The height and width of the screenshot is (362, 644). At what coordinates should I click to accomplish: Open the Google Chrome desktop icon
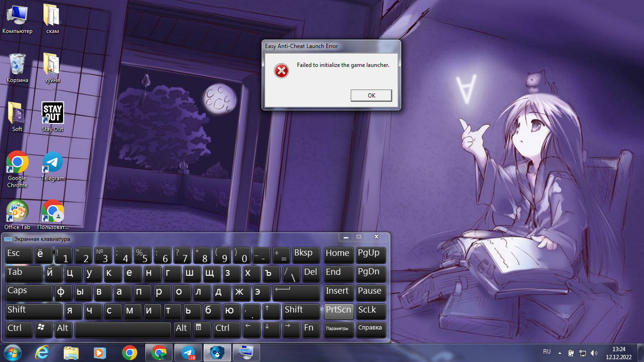pyautogui.click(x=17, y=163)
